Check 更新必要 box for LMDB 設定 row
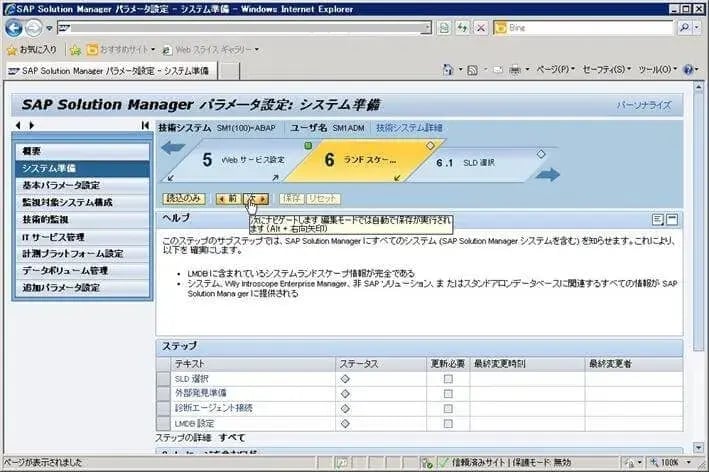 point(448,423)
